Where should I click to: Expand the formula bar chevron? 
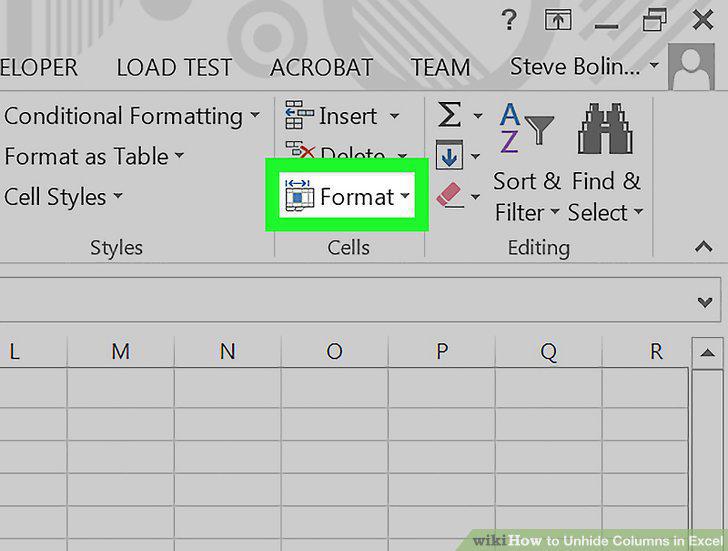coord(705,303)
